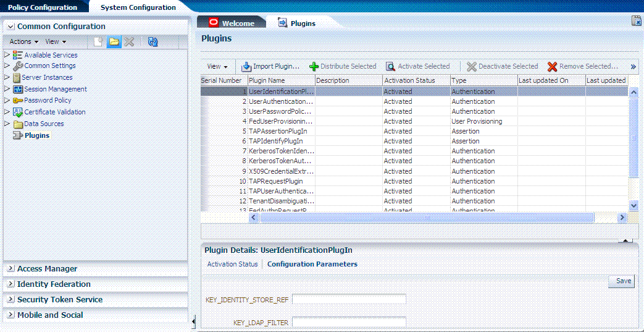Open the left panel View dropdown
This screenshot has width=644, height=332.
56,41
